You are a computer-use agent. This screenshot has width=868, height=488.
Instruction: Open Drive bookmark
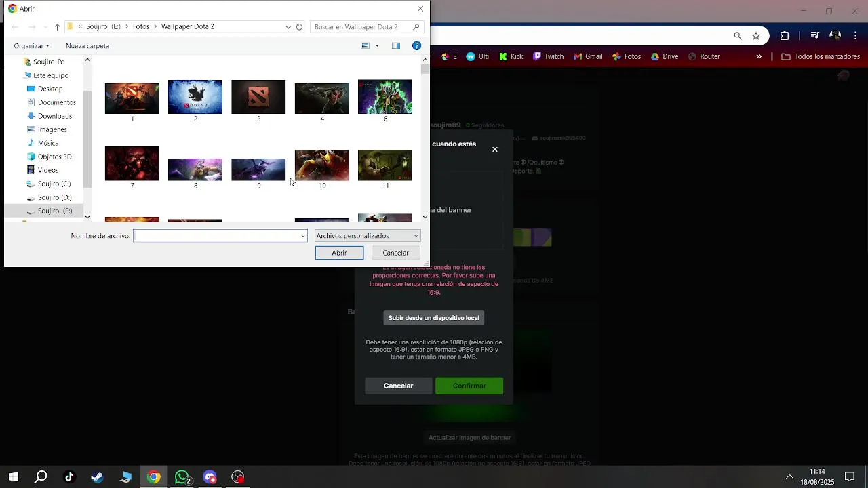point(665,57)
